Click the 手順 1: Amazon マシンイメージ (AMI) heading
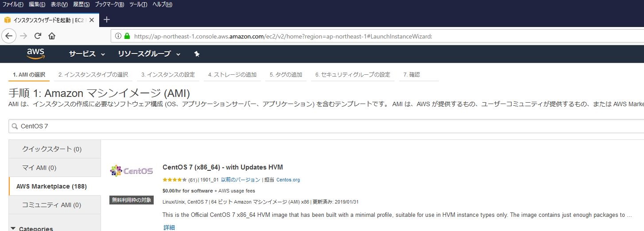 [x=99, y=93]
